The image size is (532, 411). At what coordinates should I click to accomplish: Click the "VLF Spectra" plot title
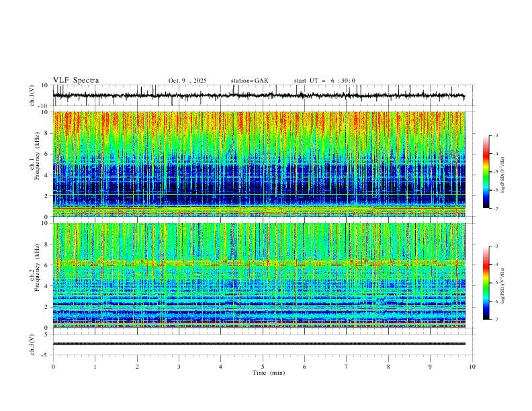coord(76,81)
